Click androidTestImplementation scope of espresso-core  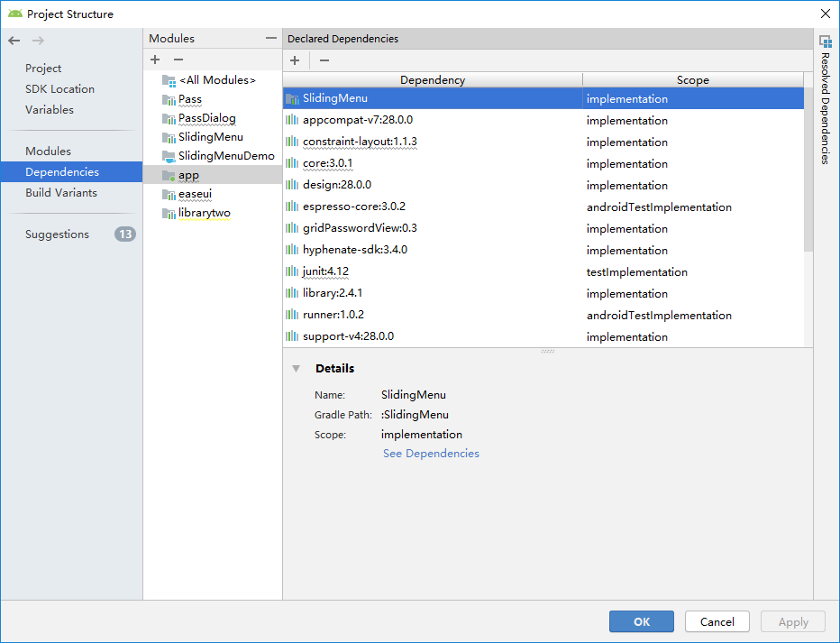click(659, 207)
